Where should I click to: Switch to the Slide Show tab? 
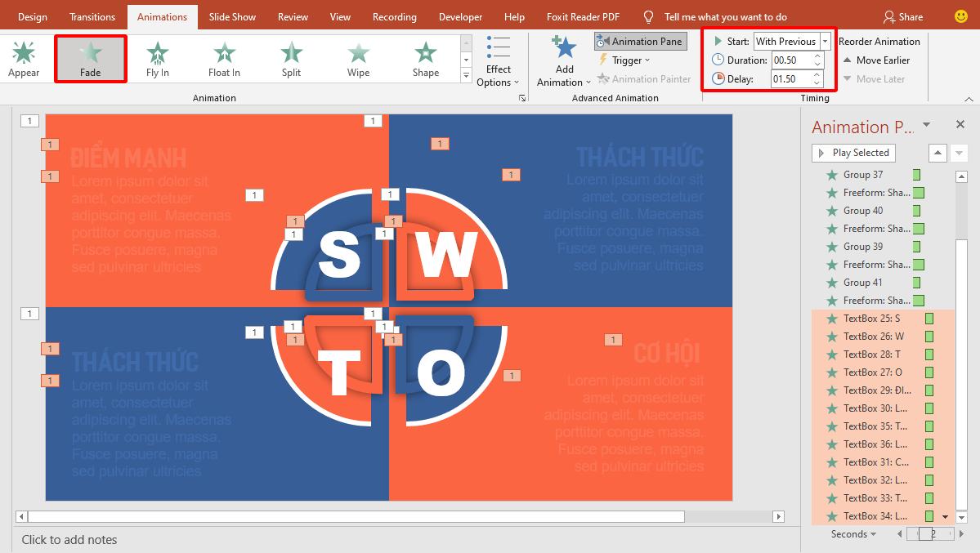[232, 16]
